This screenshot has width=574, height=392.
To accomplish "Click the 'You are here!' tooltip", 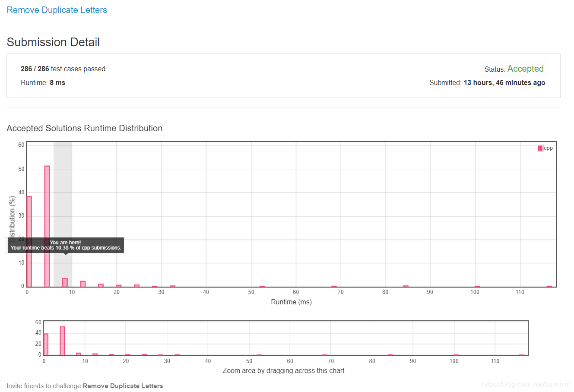I will coord(66,245).
